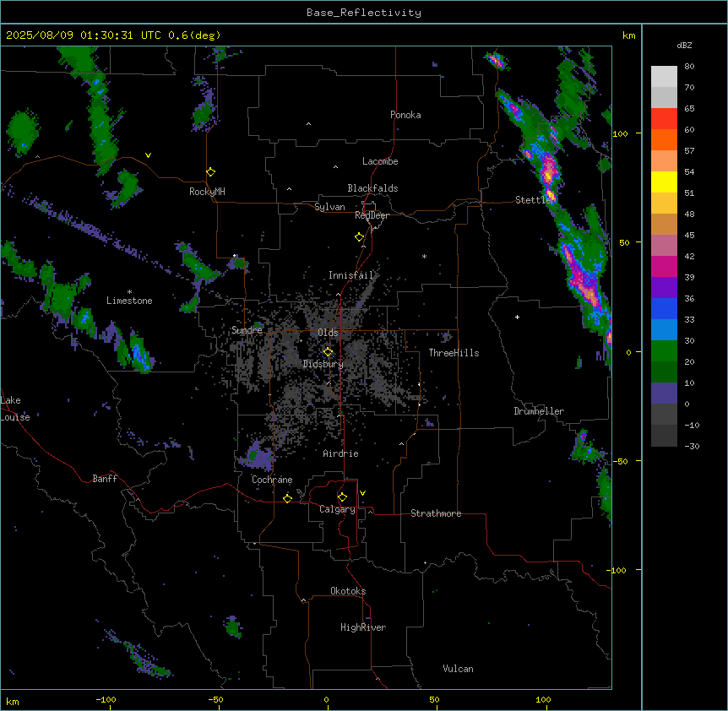This screenshot has width=728, height=711.
Task: Pick the red 60-65 dBZ legend swatch
Action: coord(664,119)
